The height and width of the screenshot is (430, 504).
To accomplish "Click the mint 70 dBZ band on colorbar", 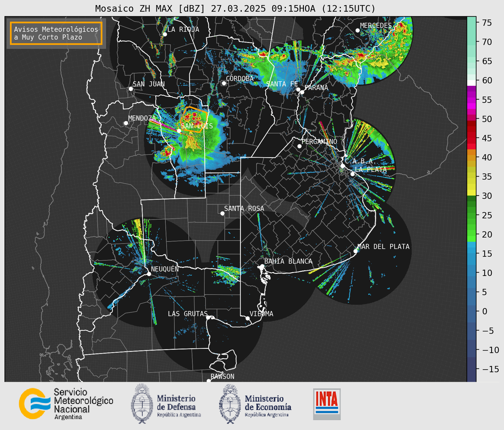I will coord(471,42).
